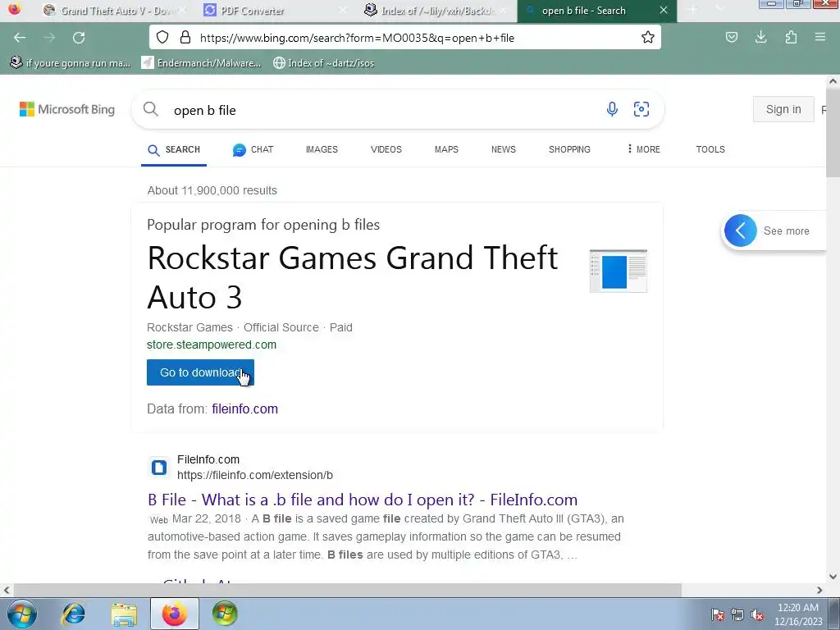
Task: Open the fileinfo.com data source link
Action: coord(244,409)
